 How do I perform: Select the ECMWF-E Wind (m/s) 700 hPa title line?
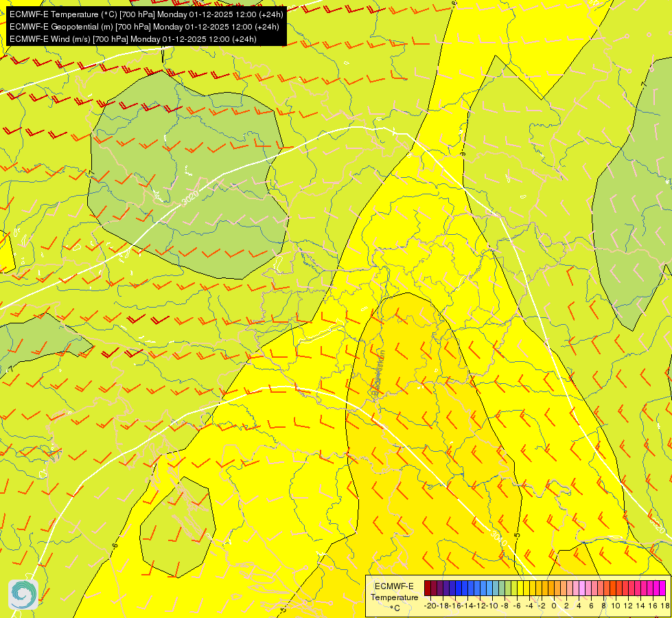(133, 39)
